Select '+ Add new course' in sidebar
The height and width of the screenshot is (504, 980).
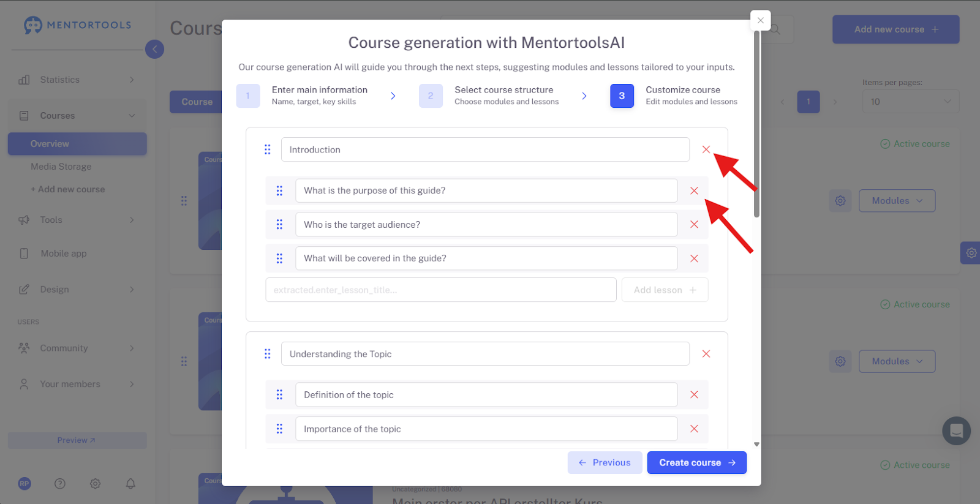click(x=68, y=190)
